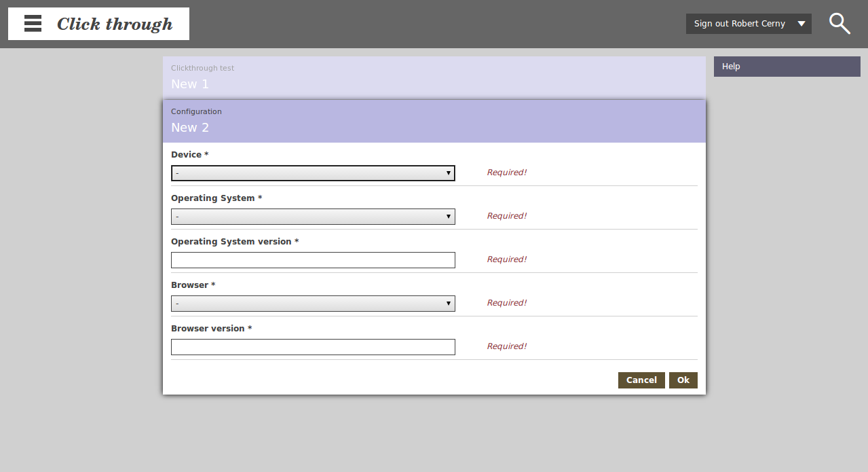
Task: Open the Help panel
Action: coord(787,67)
